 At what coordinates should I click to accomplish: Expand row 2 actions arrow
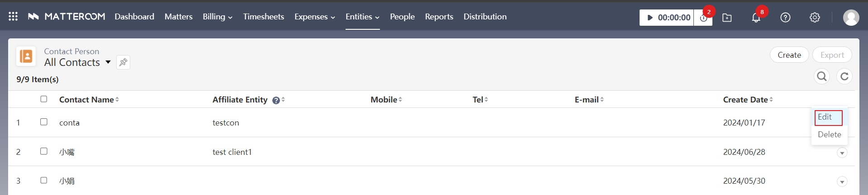[x=842, y=153]
